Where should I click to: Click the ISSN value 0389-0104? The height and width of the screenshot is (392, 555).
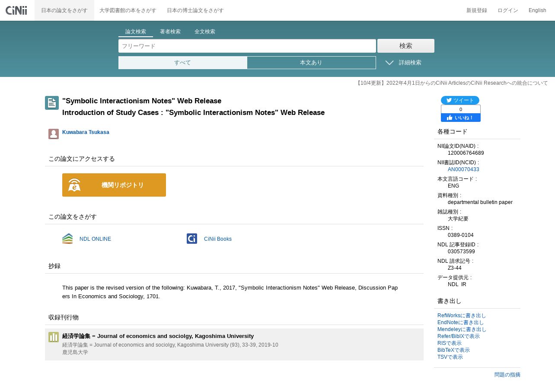coord(461,235)
